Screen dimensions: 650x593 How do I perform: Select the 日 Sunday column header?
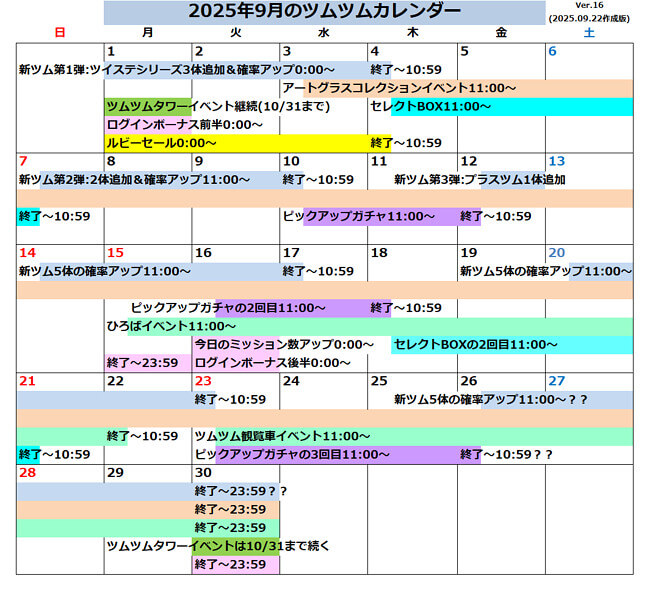(60, 33)
